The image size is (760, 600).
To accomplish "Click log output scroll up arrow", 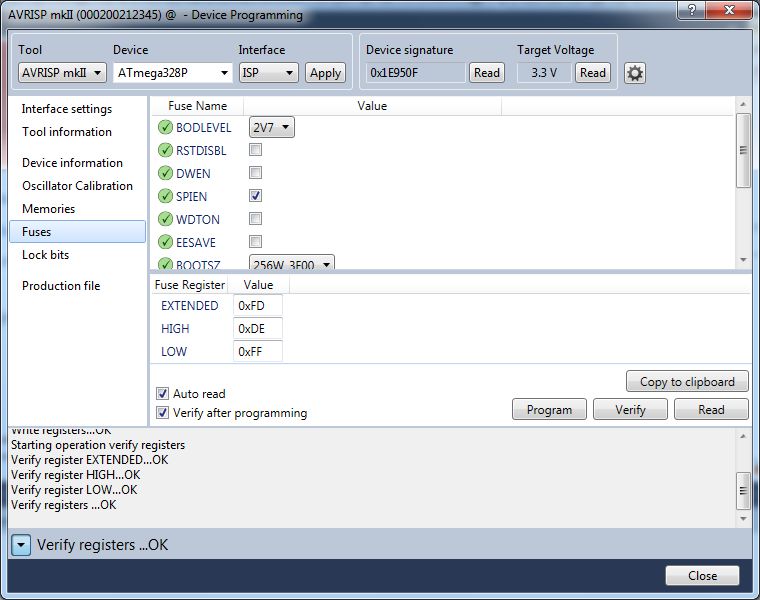I will (743, 436).
